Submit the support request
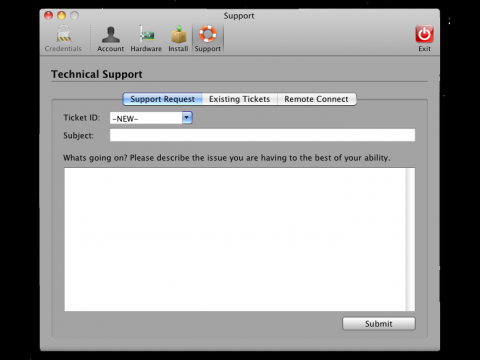480x360 pixels. click(x=379, y=324)
